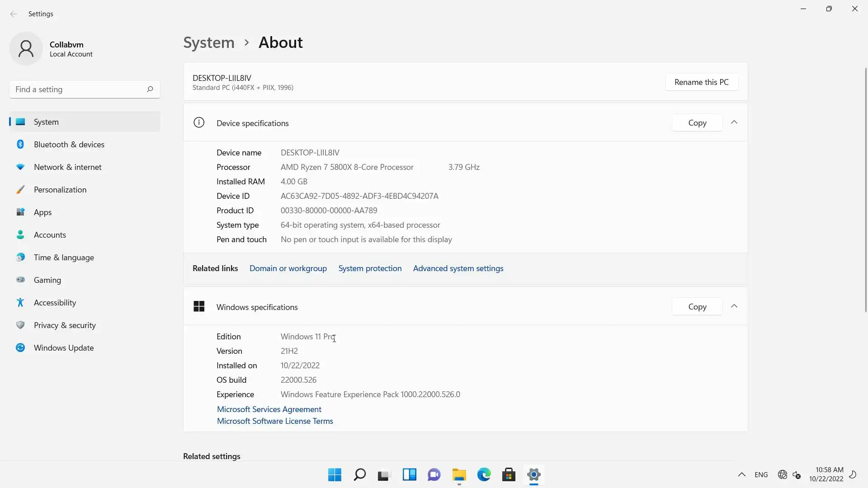Image resolution: width=868 pixels, height=488 pixels.
Task: Navigate to System breadcrumb
Action: [209, 42]
